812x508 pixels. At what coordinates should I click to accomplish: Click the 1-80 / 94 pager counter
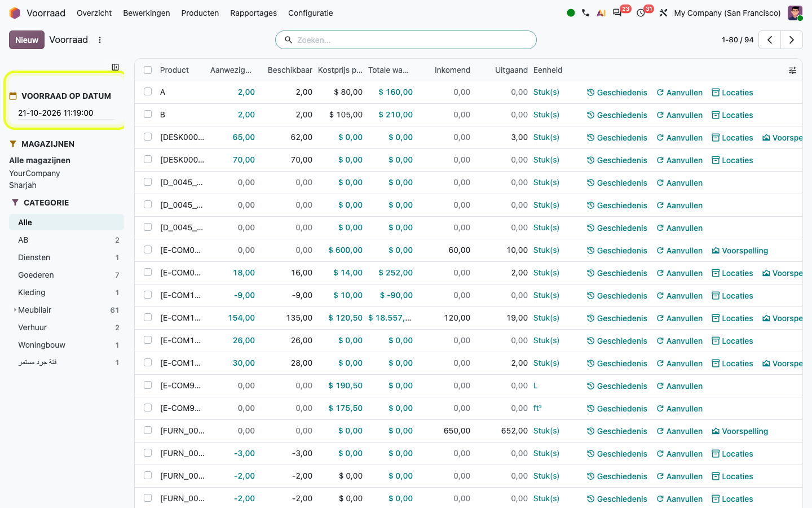point(738,40)
